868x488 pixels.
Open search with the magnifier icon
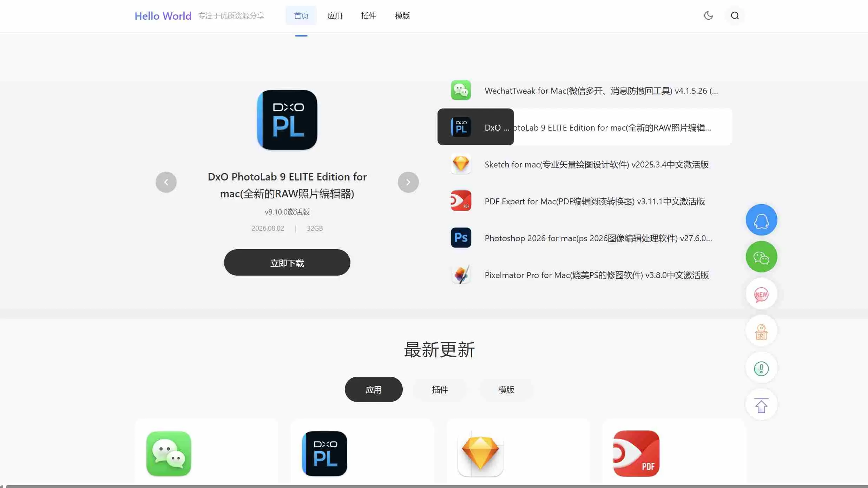pos(735,15)
